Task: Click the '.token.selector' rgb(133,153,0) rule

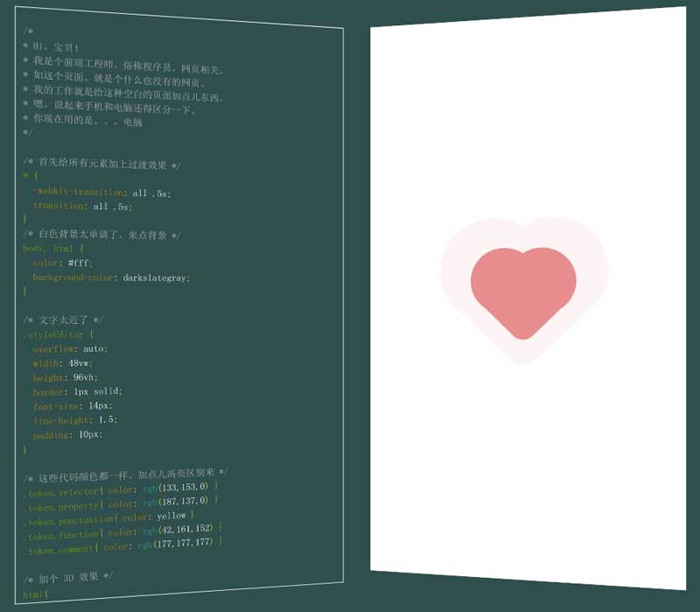Action: [121, 489]
